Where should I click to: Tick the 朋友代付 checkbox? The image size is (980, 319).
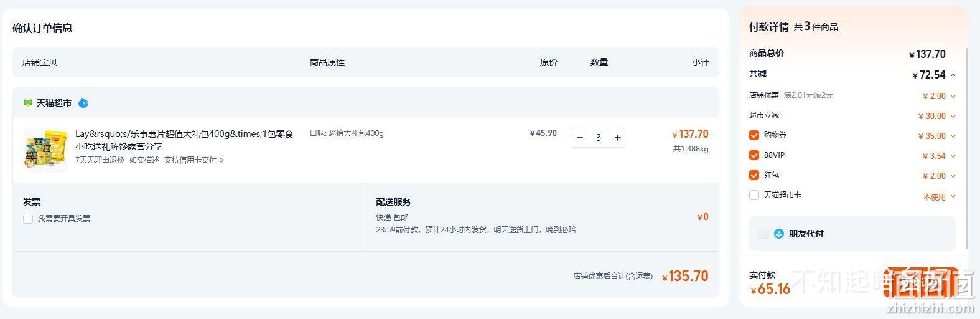(x=764, y=234)
